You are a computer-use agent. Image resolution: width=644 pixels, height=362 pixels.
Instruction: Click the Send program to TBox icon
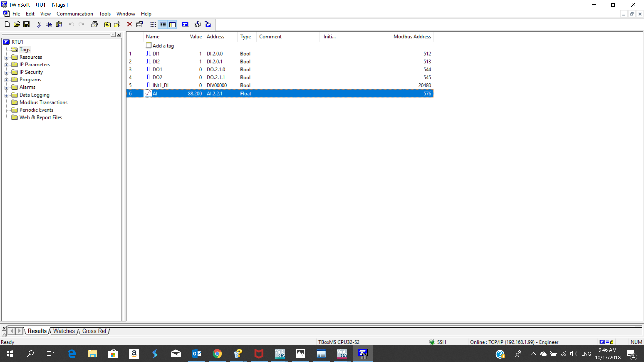pyautogui.click(x=208, y=24)
